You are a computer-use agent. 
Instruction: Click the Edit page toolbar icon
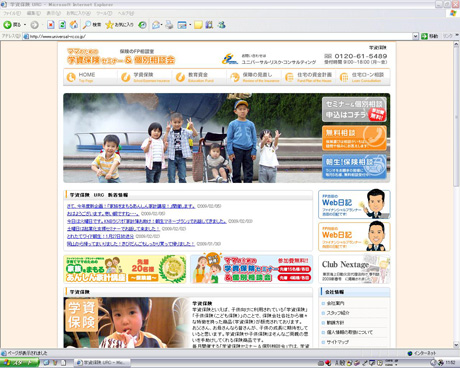[x=182, y=25]
